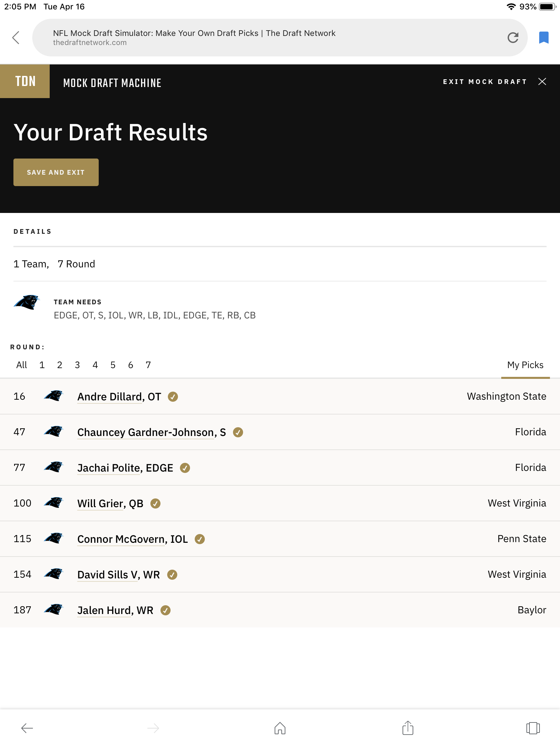Open the tabs overview icon

[533, 728]
